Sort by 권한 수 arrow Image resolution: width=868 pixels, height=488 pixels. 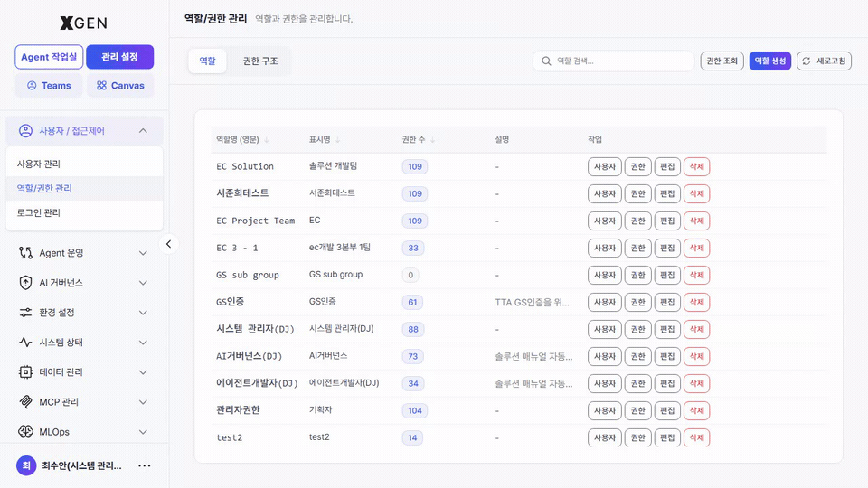tap(433, 140)
